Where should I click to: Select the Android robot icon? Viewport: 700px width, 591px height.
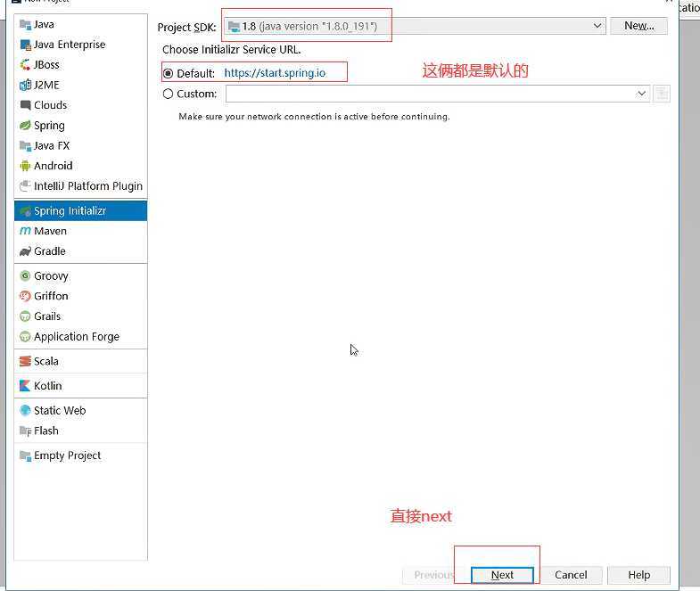(x=25, y=166)
